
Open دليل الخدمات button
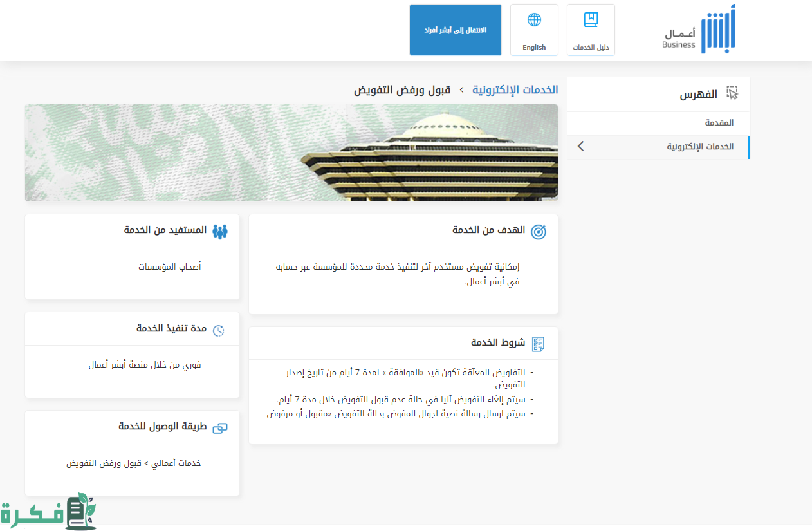[591, 30]
